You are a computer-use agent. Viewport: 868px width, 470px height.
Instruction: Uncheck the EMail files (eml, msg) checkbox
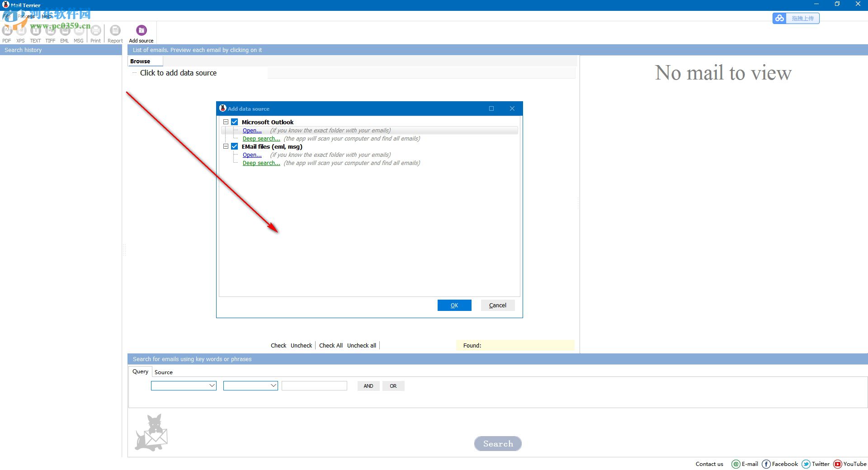[235, 146]
